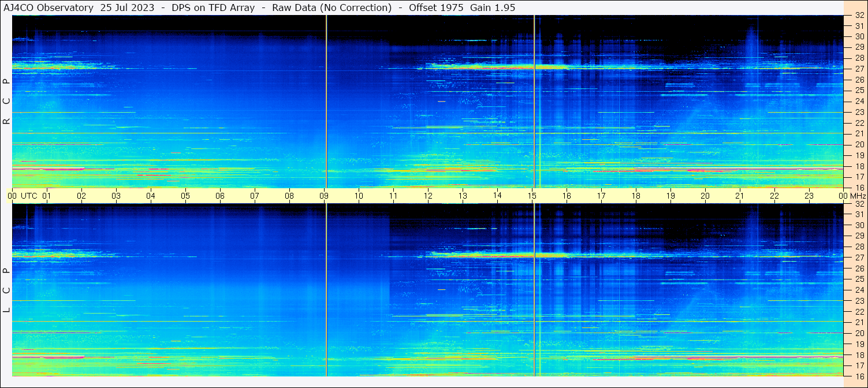The image size is (868, 388).
Task: Click hour '21' on the time axis
Action: click(740, 196)
